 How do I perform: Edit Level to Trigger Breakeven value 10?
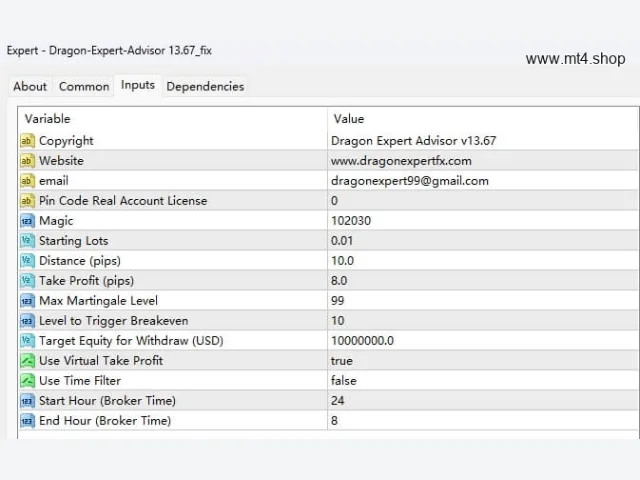[338, 321]
